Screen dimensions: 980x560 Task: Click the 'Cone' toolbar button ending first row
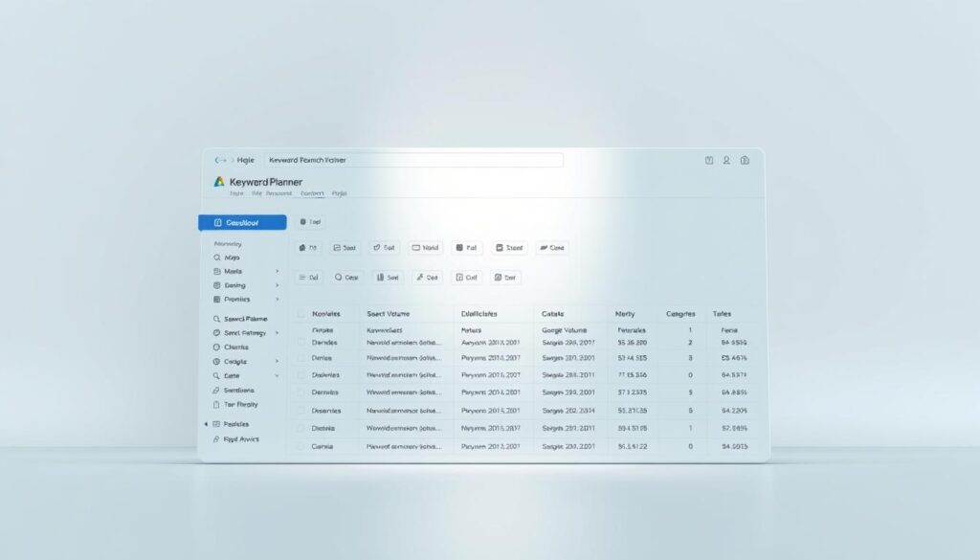coord(552,248)
